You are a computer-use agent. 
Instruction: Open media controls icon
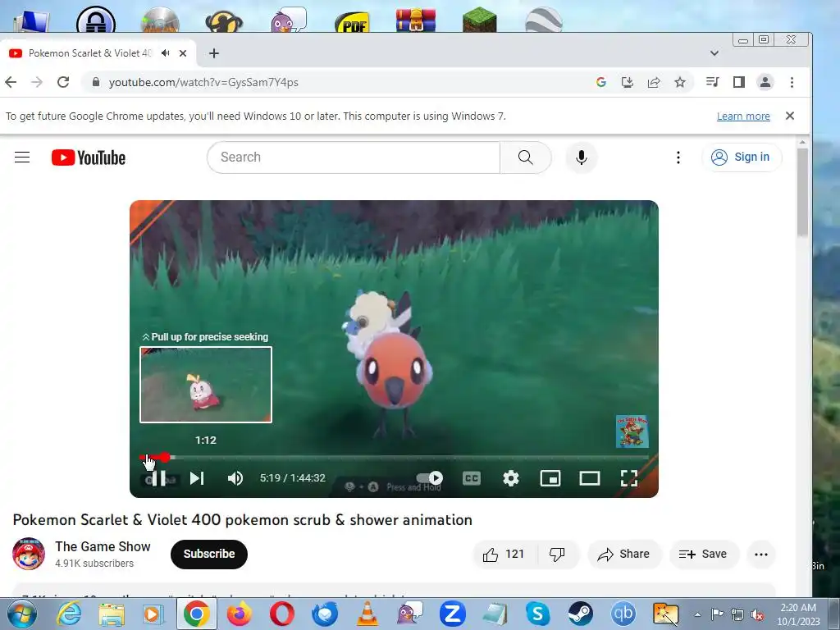click(713, 82)
